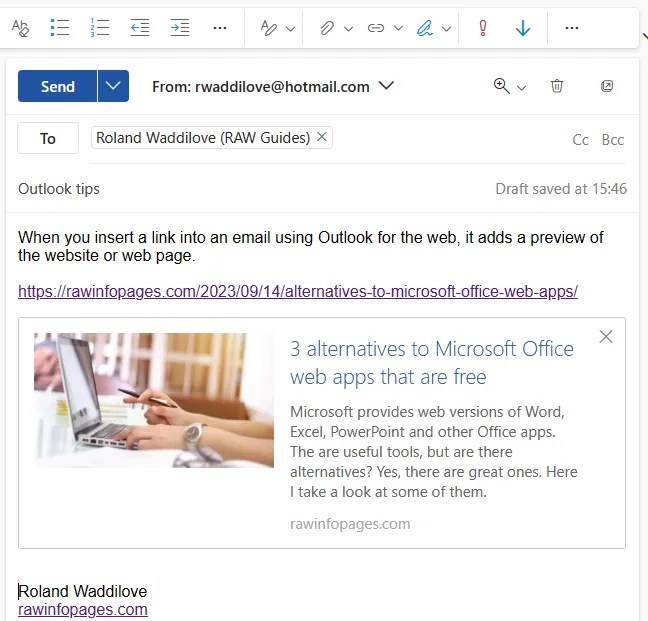Image resolution: width=648 pixels, height=621 pixels.
Task: Click the rawinfopages.com preview card domain
Action: pos(350,524)
